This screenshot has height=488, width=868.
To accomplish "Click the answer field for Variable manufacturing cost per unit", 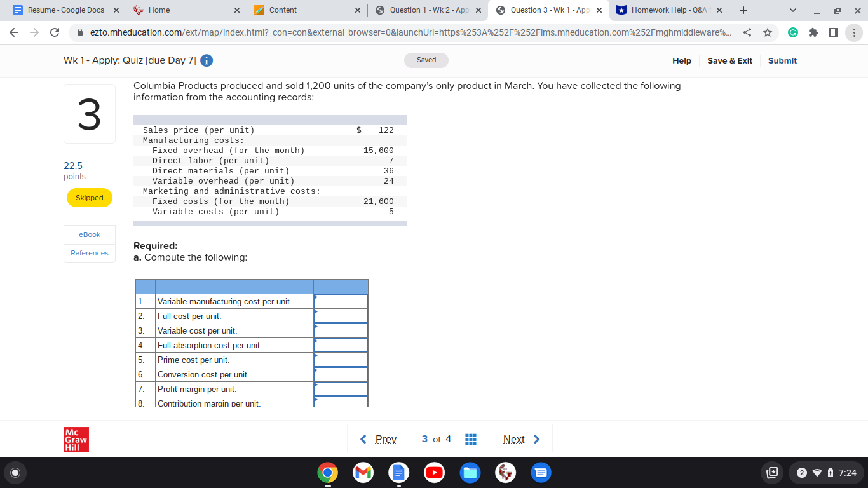I will (x=341, y=301).
